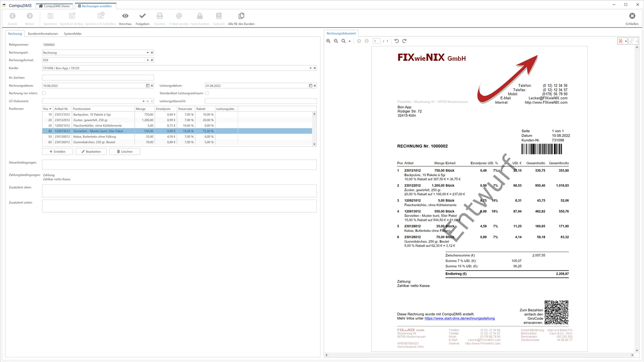Screen dimensions: 644x362
Task: Check Standardtext Leistungszeitraum
Action: pos(207,93)
